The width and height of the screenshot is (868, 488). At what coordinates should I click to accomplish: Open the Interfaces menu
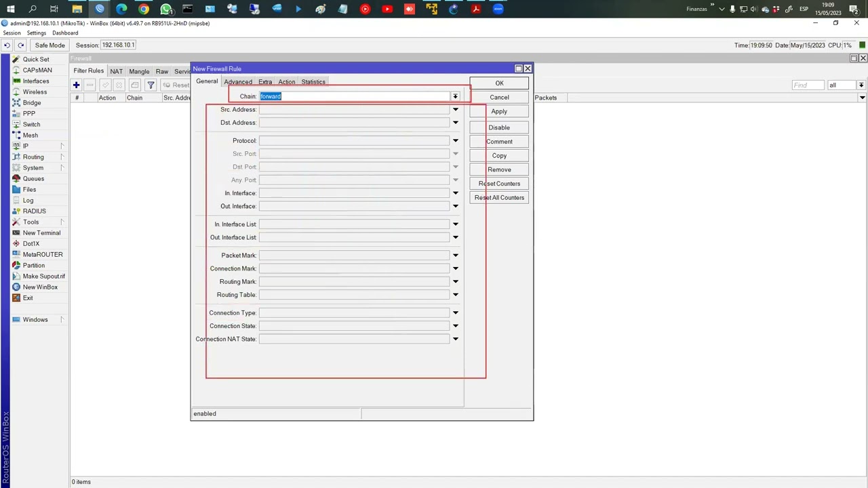pos(36,81)
